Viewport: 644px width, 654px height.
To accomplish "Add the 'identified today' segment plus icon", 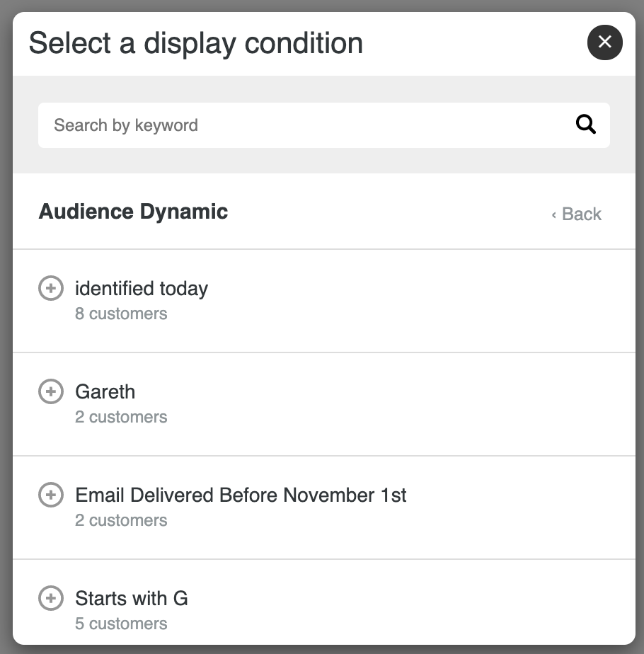I will pyautogui.click(x=51, y=288).
